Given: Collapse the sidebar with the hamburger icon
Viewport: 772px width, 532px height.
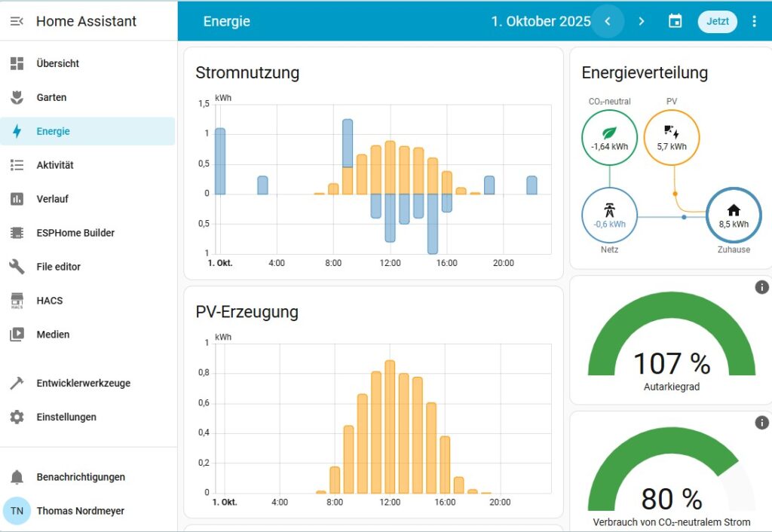Looking at the screenshot, I should pos(17,21).
